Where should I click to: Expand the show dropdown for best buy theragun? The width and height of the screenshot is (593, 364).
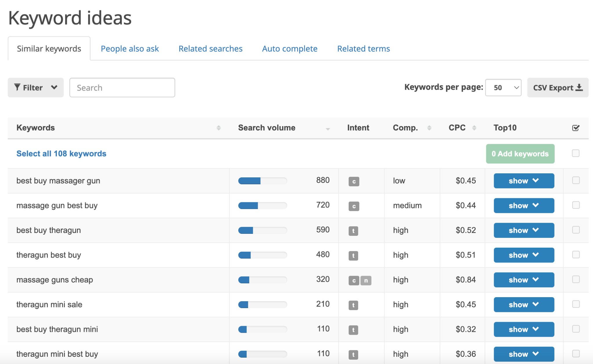click(x=524, y=230)
